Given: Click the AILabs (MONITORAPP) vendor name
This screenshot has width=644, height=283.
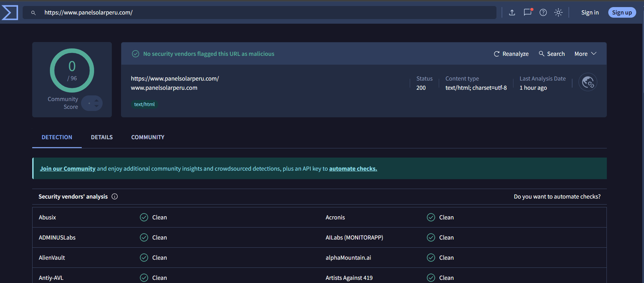Looking at the screenshot, I should coord(354,237).
